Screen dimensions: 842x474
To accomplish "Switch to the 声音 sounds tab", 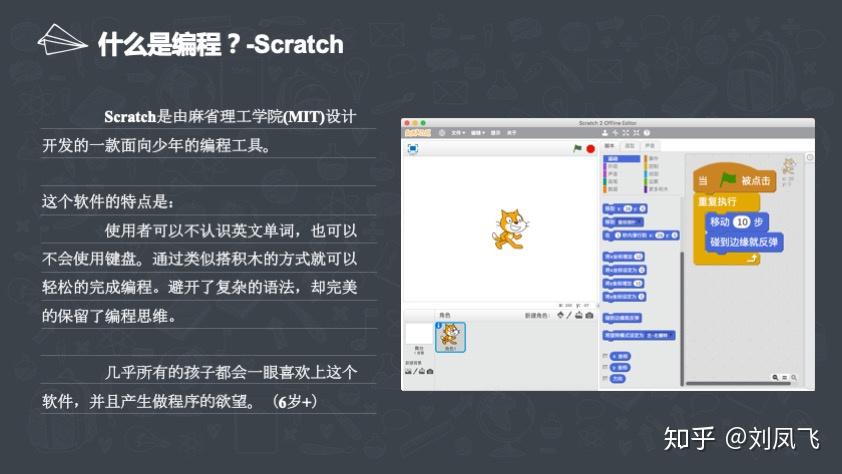I will (x=650, y=146).
